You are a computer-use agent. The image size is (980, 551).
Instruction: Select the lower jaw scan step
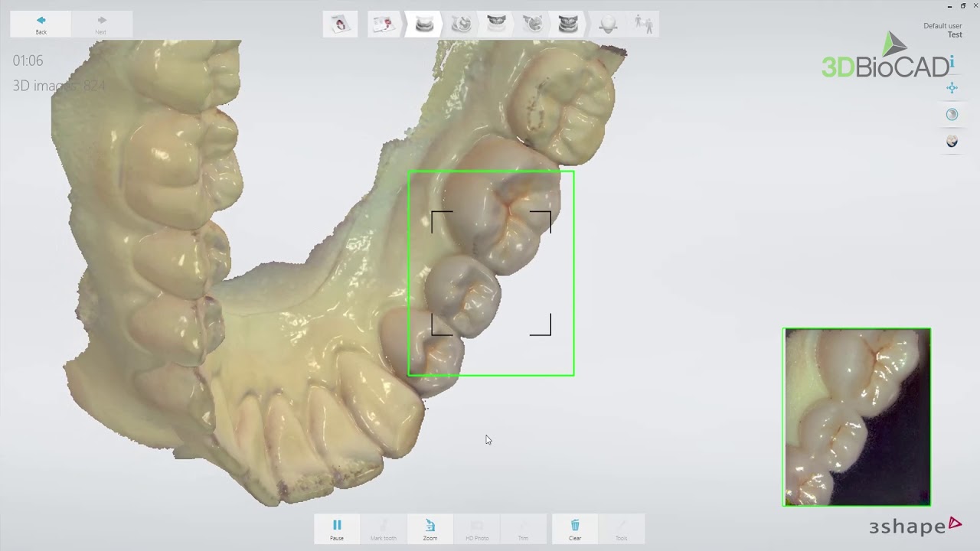point(423,24)
